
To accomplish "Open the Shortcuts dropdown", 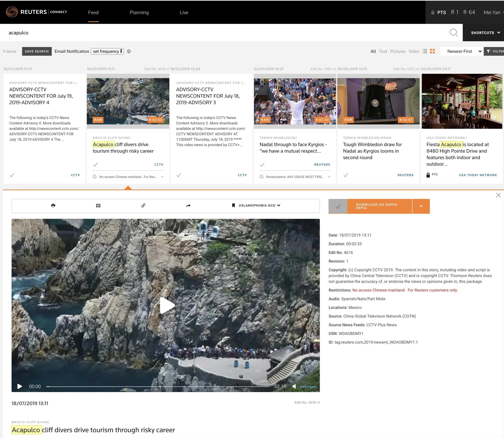I will [485, 32].
